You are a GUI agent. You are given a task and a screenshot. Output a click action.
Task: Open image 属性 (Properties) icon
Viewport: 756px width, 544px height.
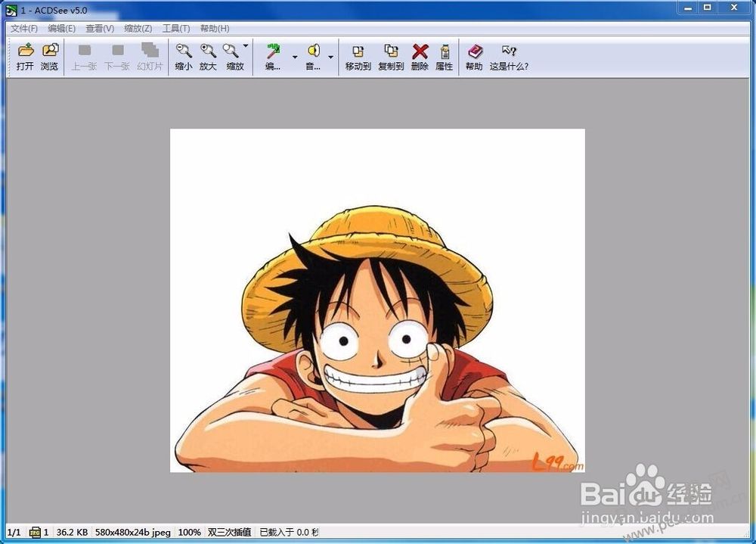tap(445, 51)
